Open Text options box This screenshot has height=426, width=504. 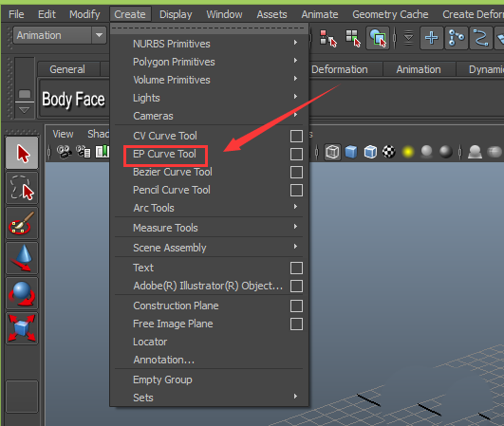click(x=296, y=268)
